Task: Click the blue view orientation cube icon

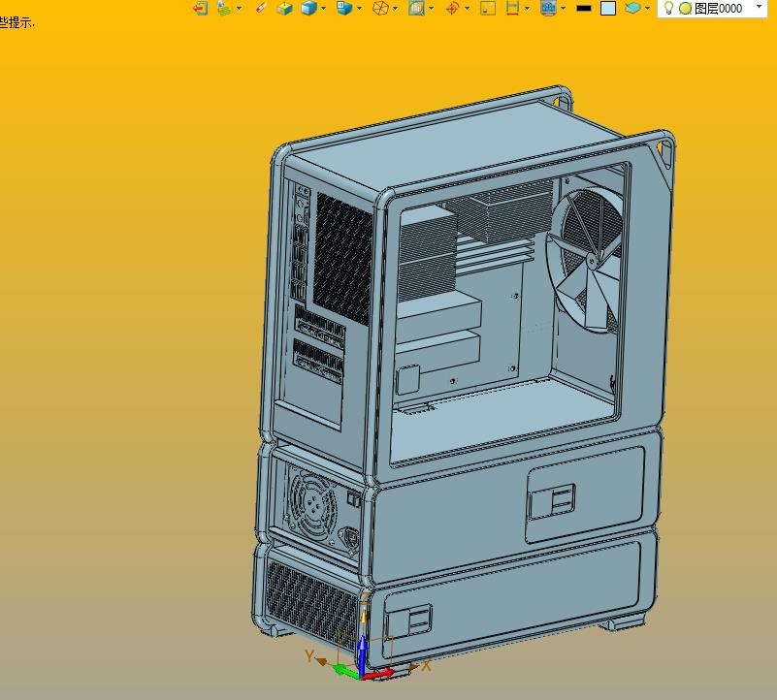Action: click(x=344, y=8)
